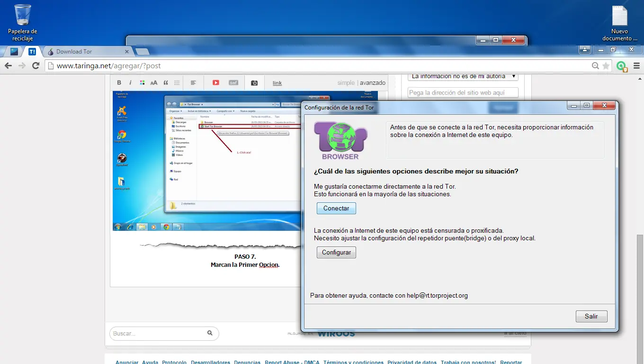Switch the editor to avanzado mode
This screenshot has width=644, height=364.
(x=373, y=82)
